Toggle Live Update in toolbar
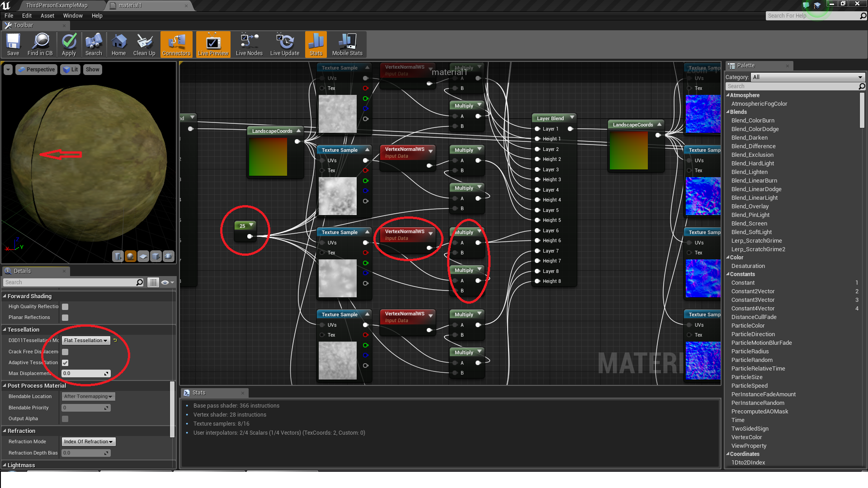This screenshot has height=488, width=868. [285, 44]
